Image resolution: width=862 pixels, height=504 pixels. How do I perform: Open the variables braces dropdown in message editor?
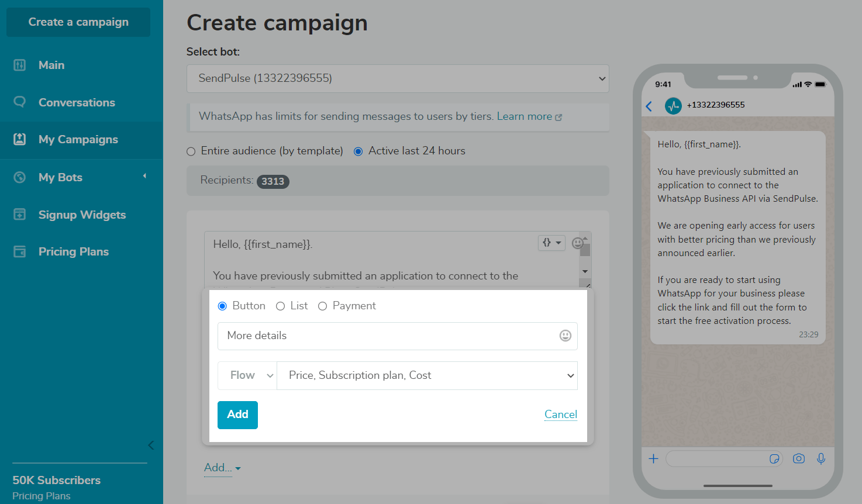point(551,243)
